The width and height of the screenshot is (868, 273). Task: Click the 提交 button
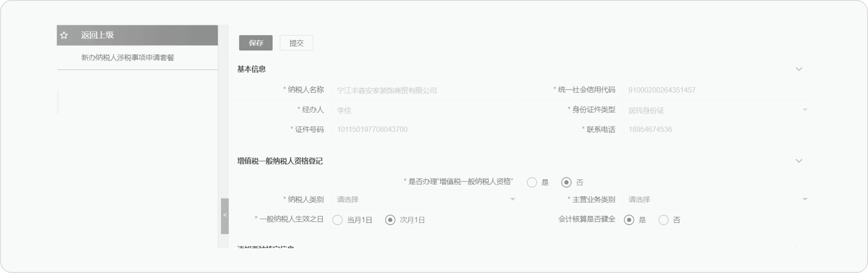(296, 43)
